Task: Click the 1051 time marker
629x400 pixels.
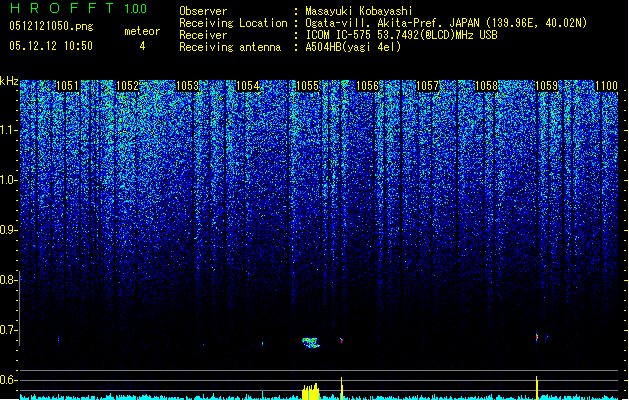Action: [67, 86]
